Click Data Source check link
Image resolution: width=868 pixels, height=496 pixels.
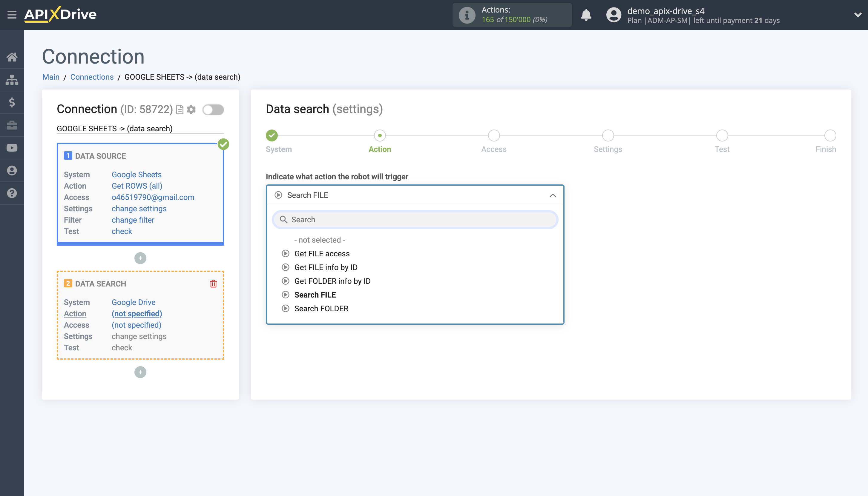[122, 231]
